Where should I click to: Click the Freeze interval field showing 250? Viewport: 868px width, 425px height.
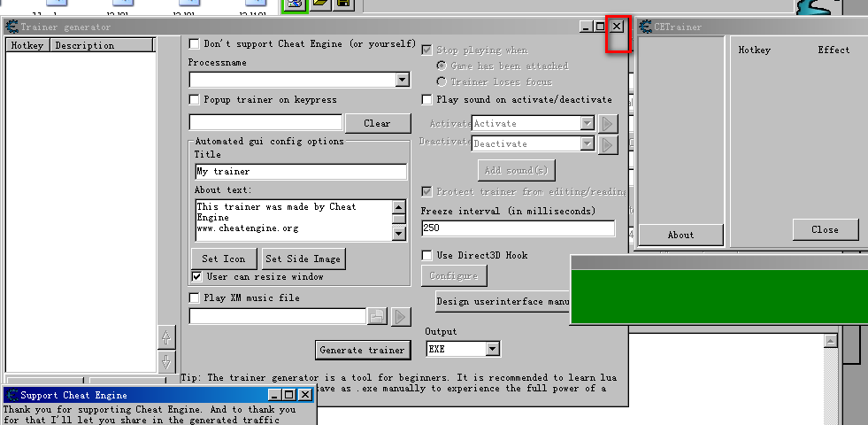(x=518, y=228)
